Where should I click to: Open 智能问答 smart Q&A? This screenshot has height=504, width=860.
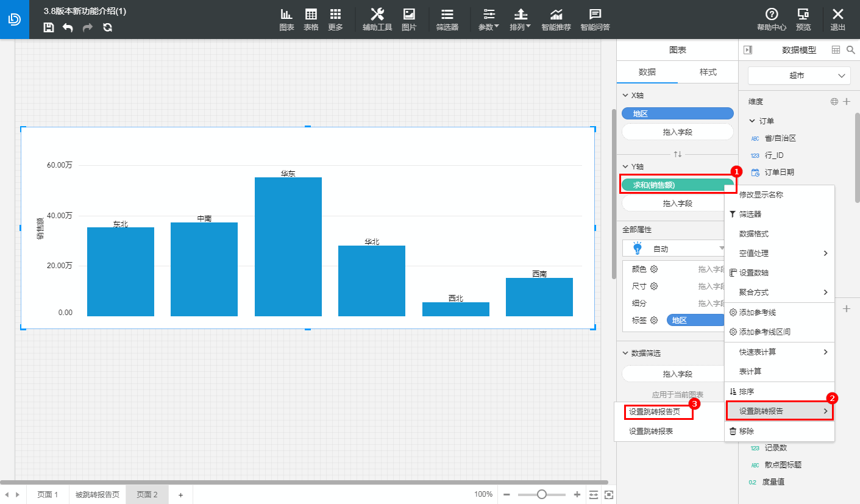coord(595,20)
